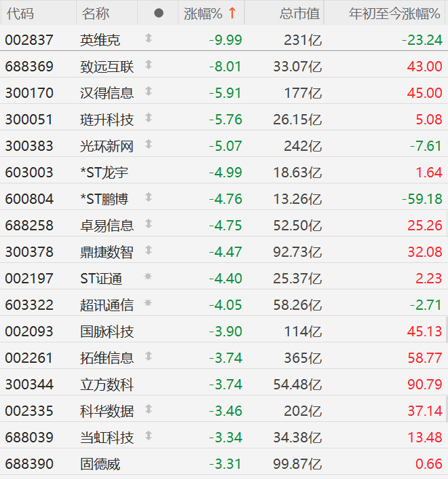Viewport: 448px width, 479px height.
Task: Sort by the 代码 column header
Action: [x=20, y=14]
